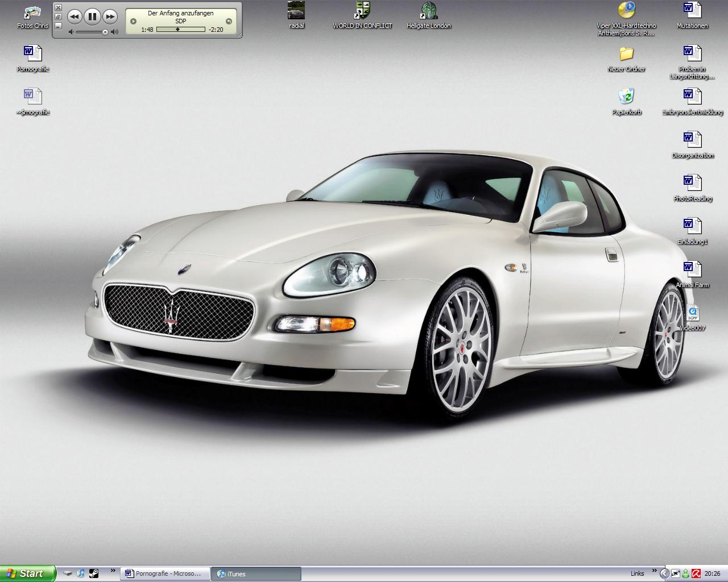Click the curved return arrow in iTunes display

229,22
